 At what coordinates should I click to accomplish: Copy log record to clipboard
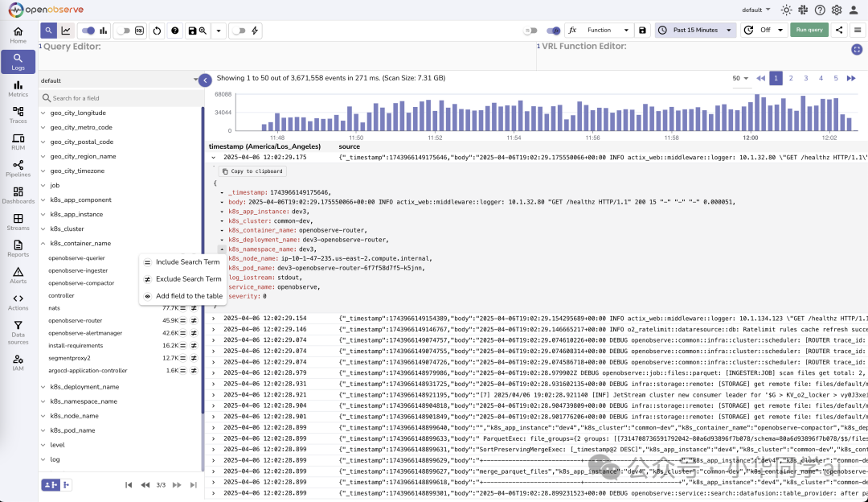(x=253, y=171)
